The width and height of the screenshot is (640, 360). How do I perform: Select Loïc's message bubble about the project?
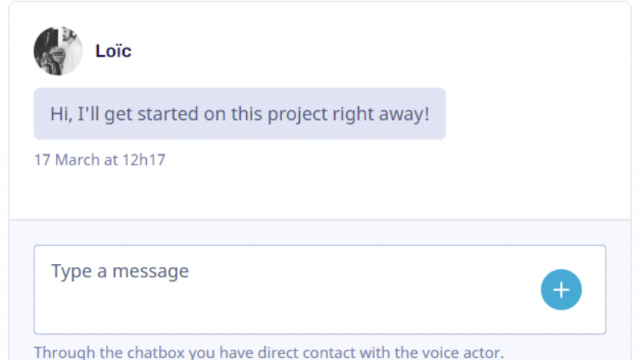click(x=240, y=113)
